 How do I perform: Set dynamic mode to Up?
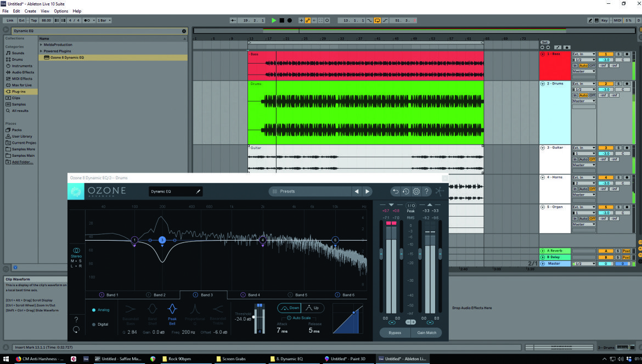313,308
